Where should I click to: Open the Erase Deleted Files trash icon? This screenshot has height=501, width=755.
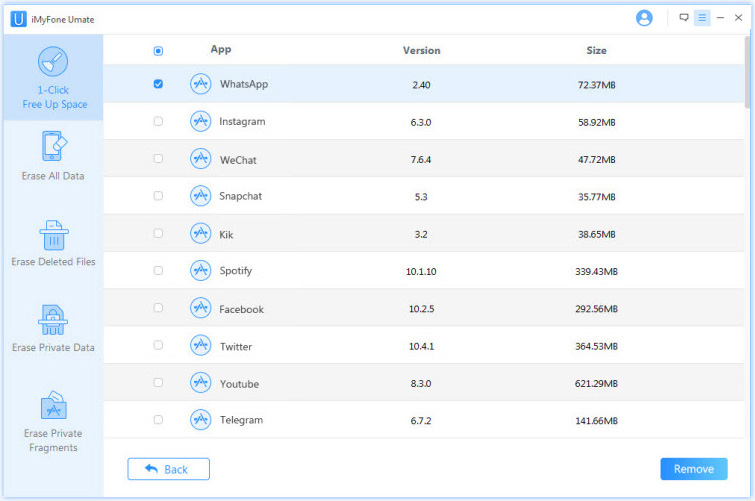coord(53,235)
